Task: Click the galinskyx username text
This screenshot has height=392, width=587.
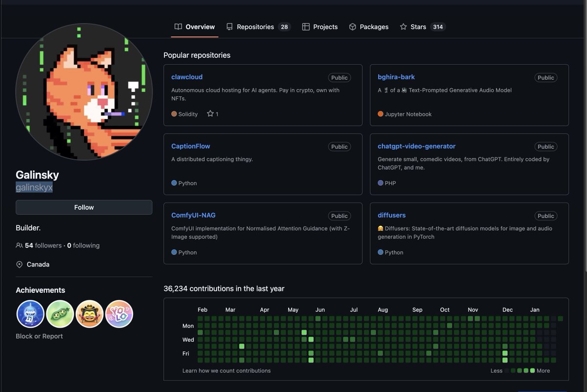Action: point(34,187)
